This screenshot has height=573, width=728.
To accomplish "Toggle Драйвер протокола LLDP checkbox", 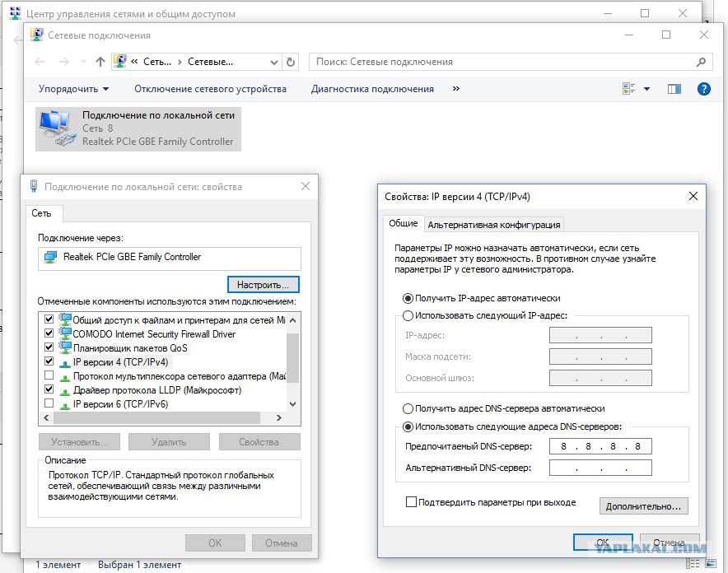I will point(49,389).
